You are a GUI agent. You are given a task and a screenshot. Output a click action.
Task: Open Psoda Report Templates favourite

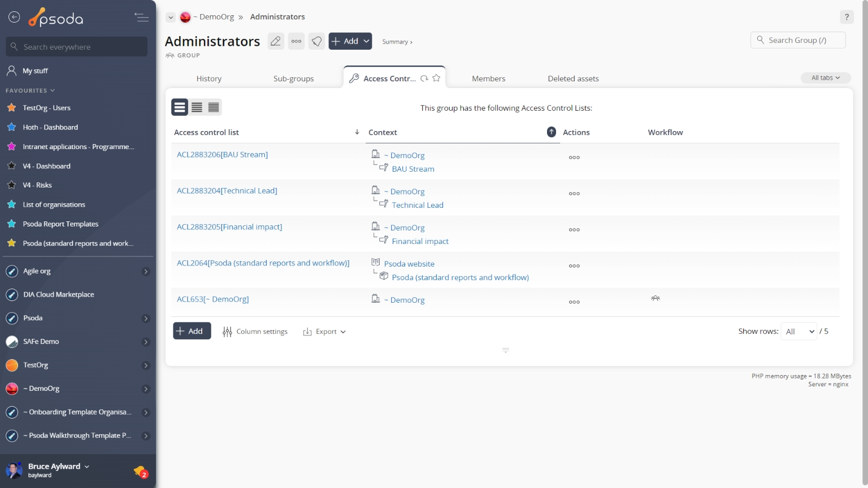[60, 224]
